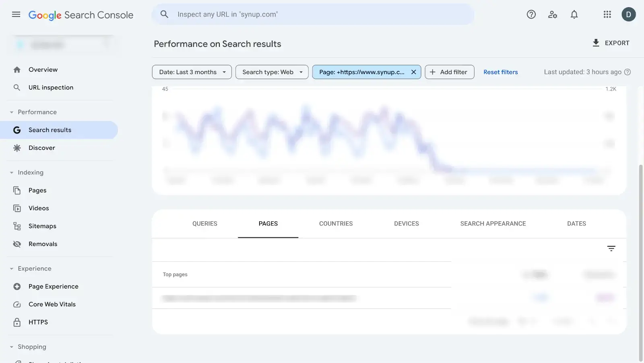Screen dimensions: 644x363
Task: Switch to the Dates tab
Action: coord(576,224)
